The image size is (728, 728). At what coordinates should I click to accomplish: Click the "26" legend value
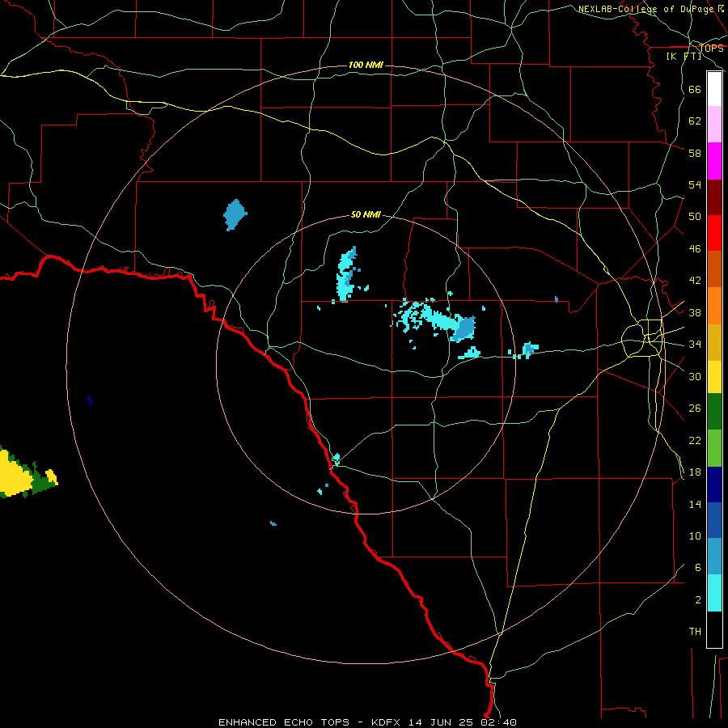tap(695, 408)
